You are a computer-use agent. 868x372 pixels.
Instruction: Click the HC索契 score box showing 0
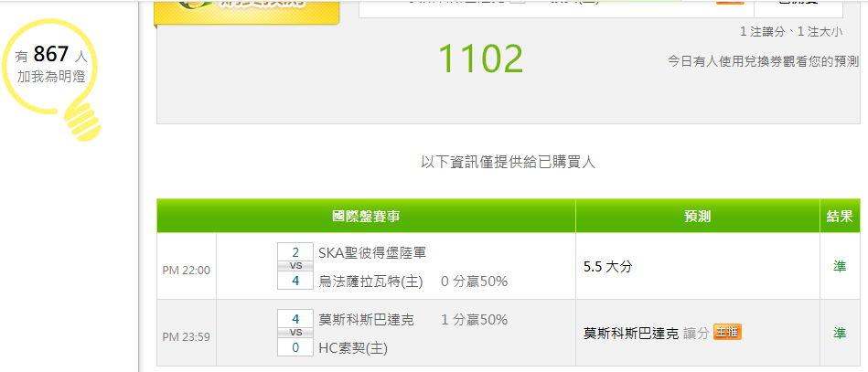pyautogui.click(x=295, y=347)
